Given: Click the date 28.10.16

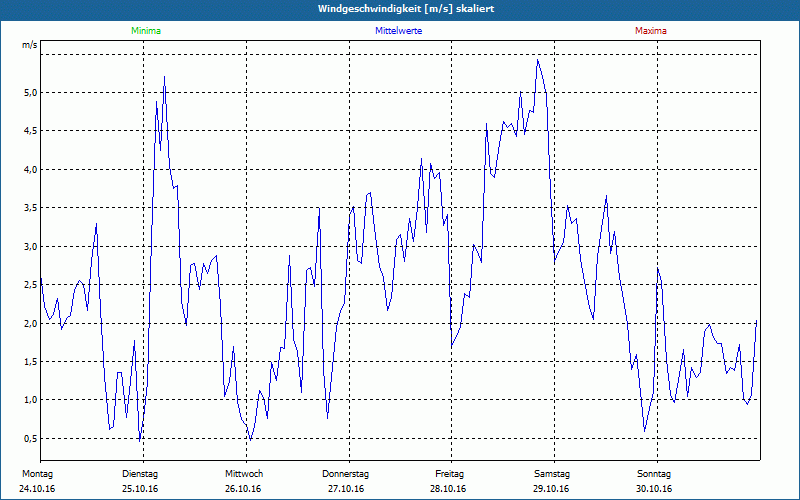Looking at the screenshot, I should (x=448, y=489).
